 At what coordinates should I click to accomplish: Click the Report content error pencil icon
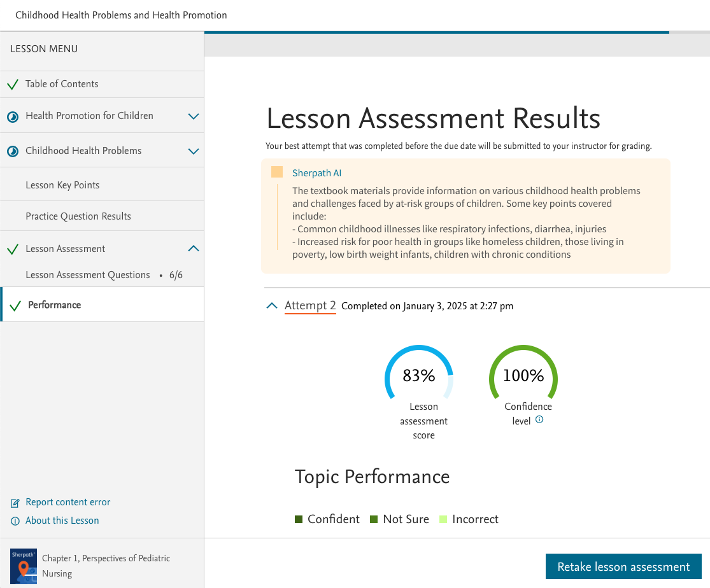coord(15,503)
